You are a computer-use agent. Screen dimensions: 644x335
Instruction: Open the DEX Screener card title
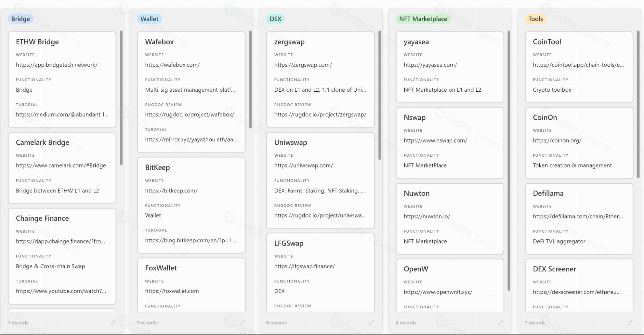coord(554,269)
